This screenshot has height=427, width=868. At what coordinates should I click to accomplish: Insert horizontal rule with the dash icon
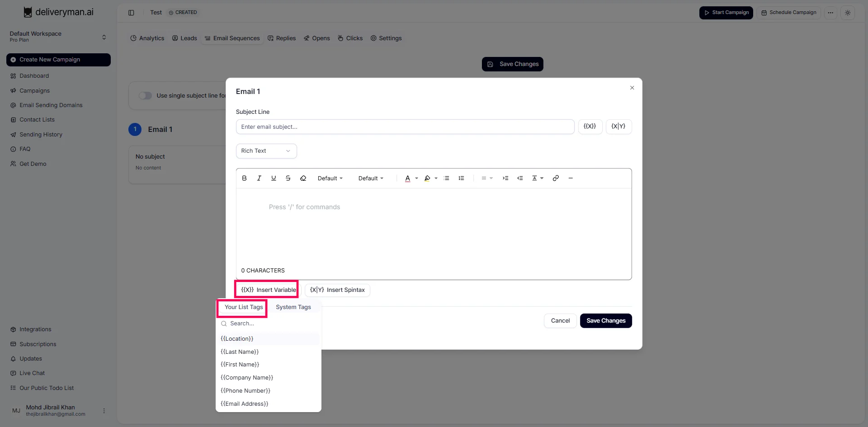[571, 178]
